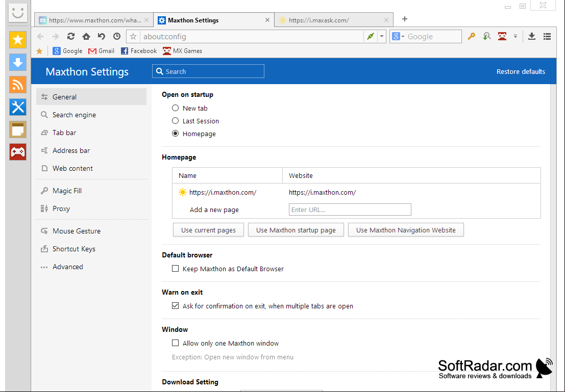Viewport: 565px width, 392px height.
Task: Open the history clock icon
Action: pyautogui.click(x=117, y=36)
